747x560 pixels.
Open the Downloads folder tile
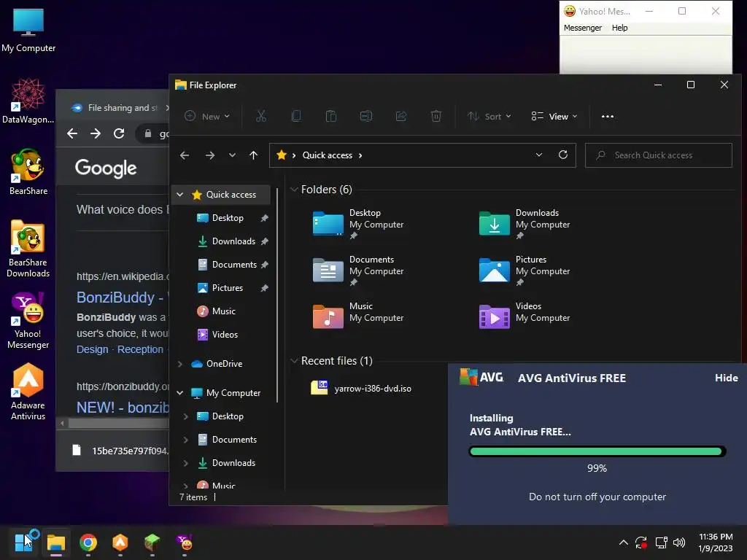525,224
